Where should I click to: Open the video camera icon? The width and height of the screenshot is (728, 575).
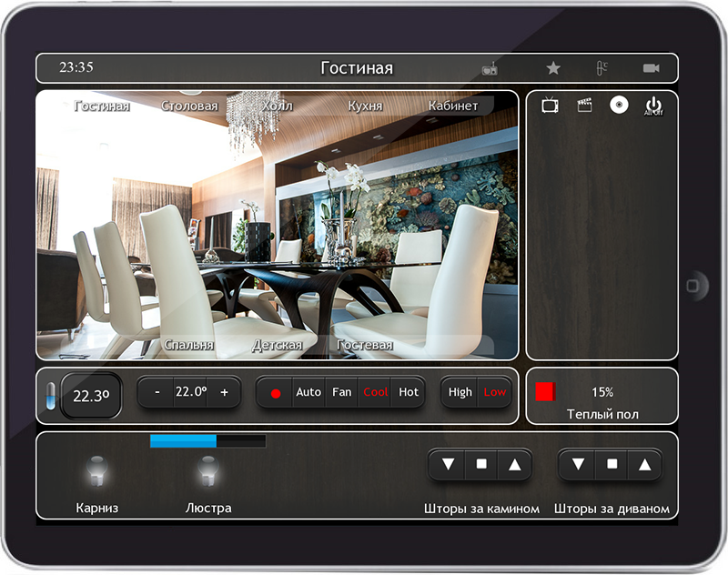[x=651, y=68]
